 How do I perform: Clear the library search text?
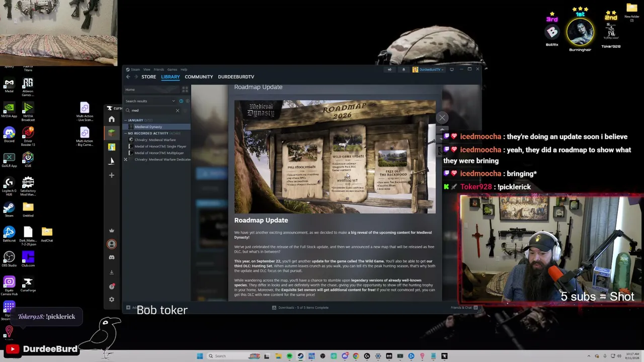[177, 111]
